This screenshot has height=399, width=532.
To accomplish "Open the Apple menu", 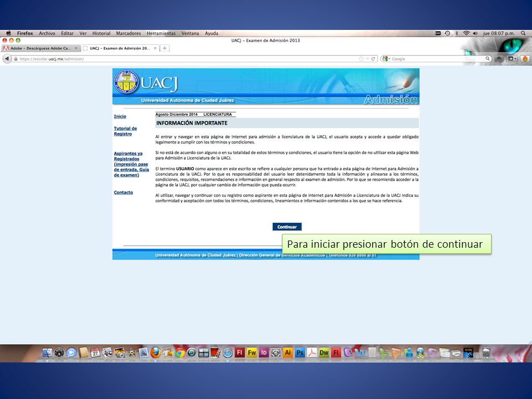I will click(9, 33).
